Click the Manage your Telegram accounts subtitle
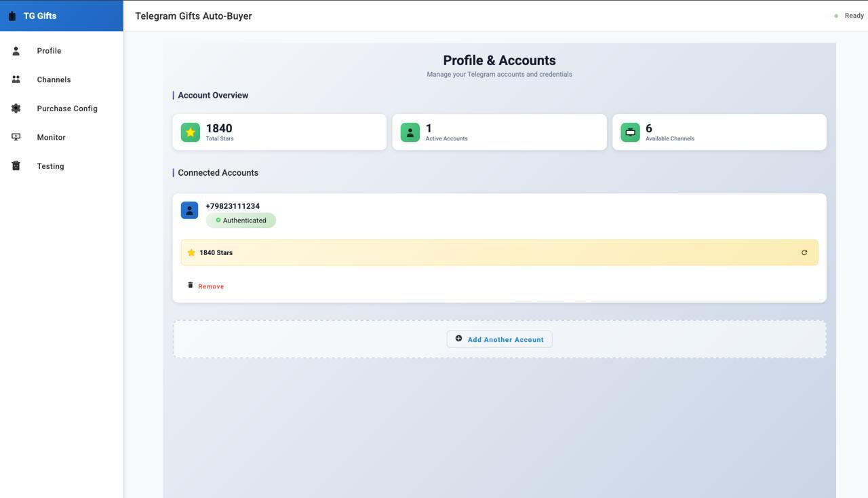868x498 pixels. (x=500, y=75)
